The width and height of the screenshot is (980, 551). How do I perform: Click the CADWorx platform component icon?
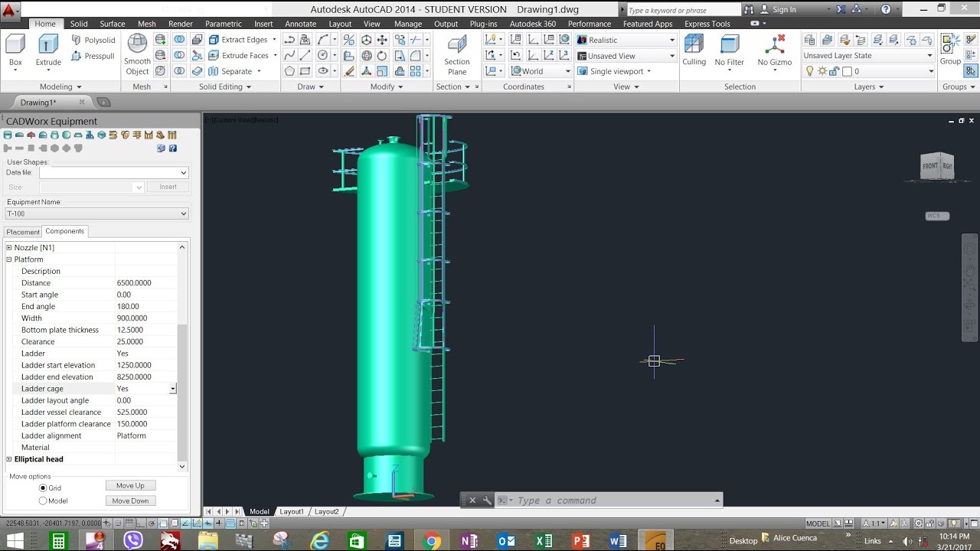click(149, 135)
